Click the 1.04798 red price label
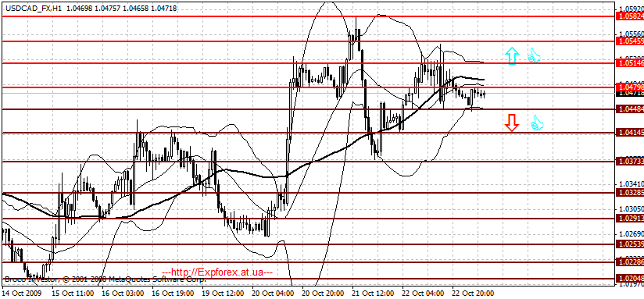644x299 pixels. (x=630, y=87)
